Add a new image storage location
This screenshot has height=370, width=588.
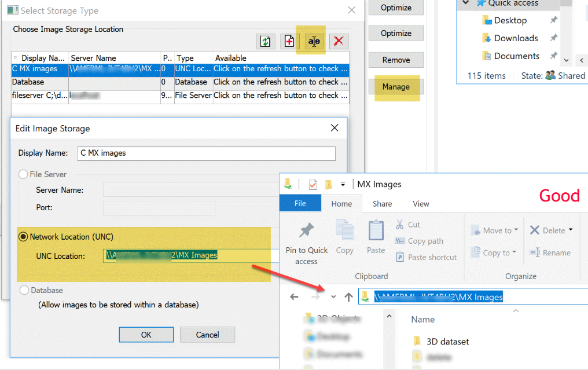tap(289, 41)
